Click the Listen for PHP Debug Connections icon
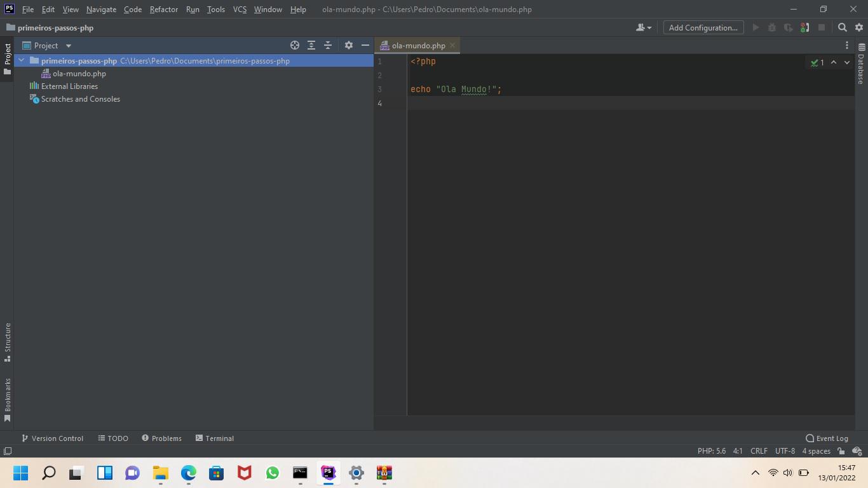 click(805, 27)
